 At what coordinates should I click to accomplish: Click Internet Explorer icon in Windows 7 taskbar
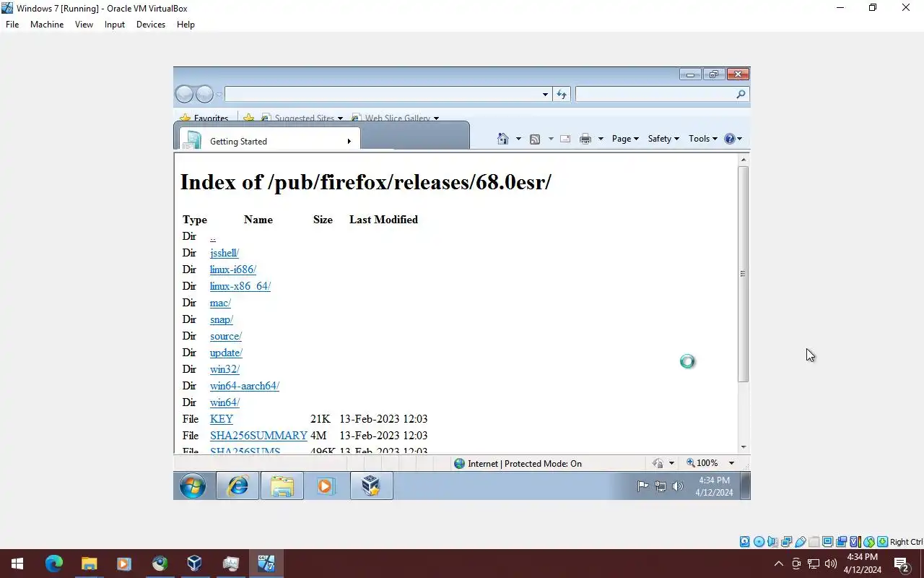coord(237,486)
